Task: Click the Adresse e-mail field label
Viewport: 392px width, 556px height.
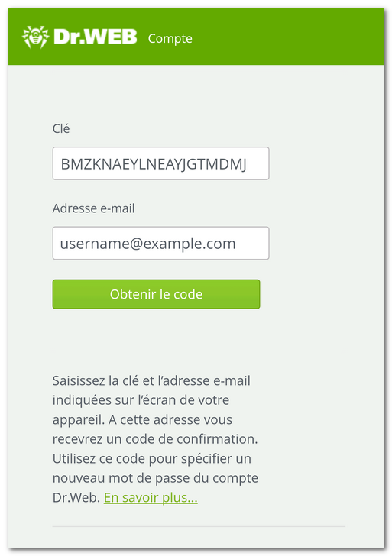Action: (x=94, y=208)
